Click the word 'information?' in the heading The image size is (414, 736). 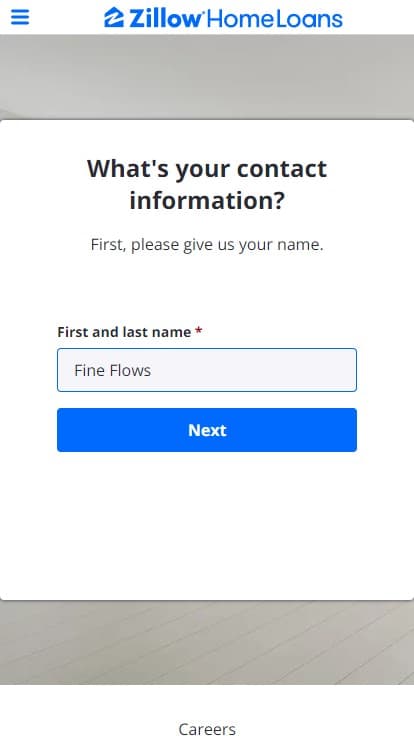coord(207,200)
